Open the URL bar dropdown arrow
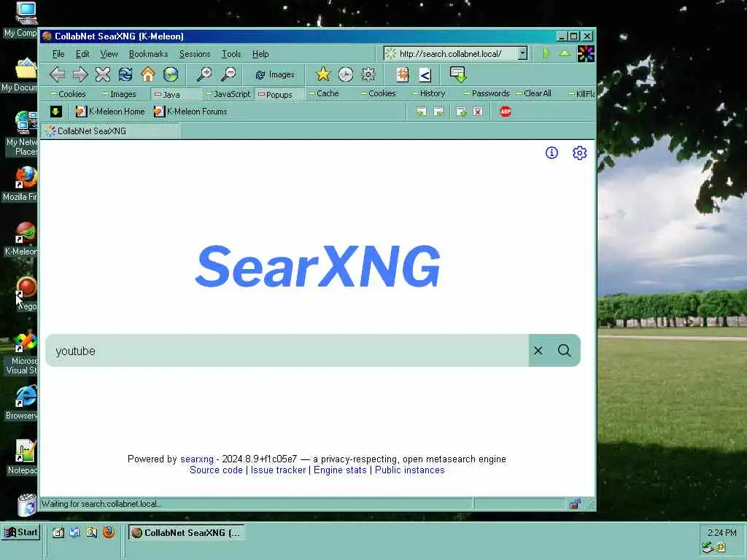747x560 pixels. [522, 53]
